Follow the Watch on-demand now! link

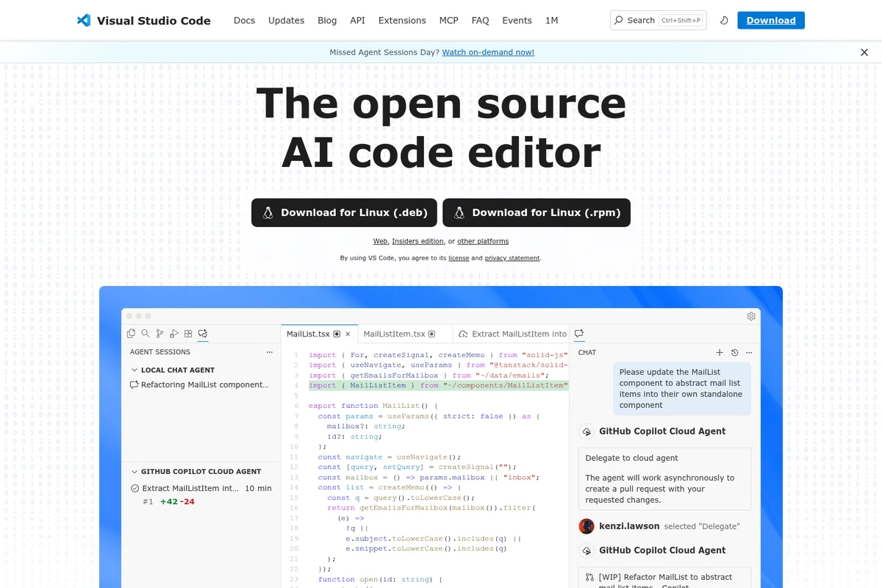tap(488, 52)
